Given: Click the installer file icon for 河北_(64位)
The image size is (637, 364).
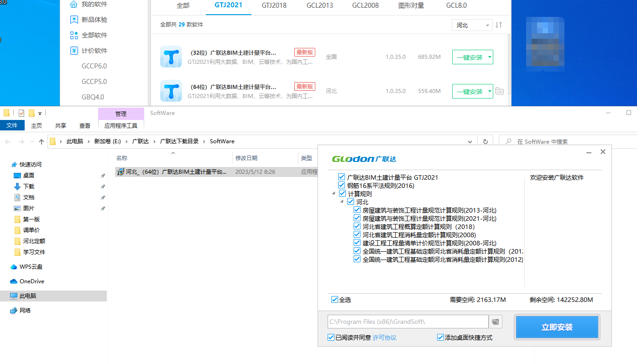Looking at the screenshot, I should click(121, 172).
